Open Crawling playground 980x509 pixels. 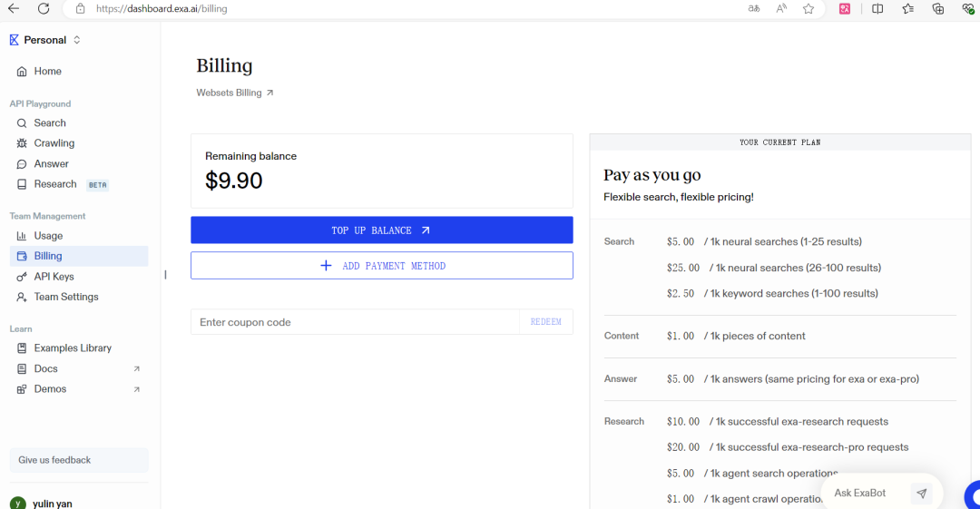click(x=79, y=143)
